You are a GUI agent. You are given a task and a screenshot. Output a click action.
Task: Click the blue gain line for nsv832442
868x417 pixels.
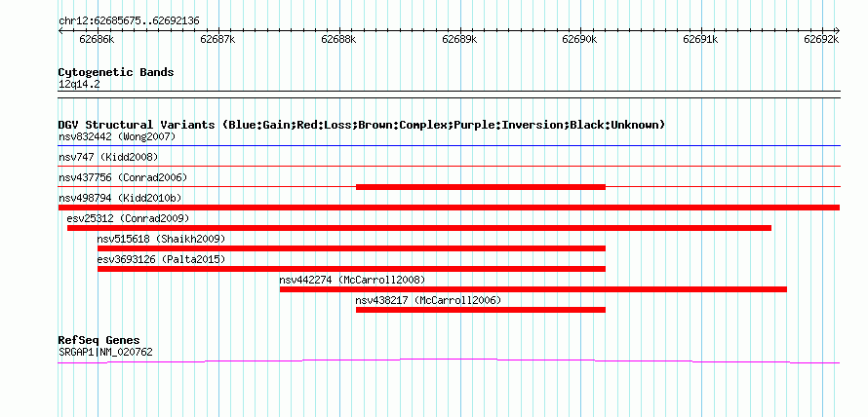449,146
